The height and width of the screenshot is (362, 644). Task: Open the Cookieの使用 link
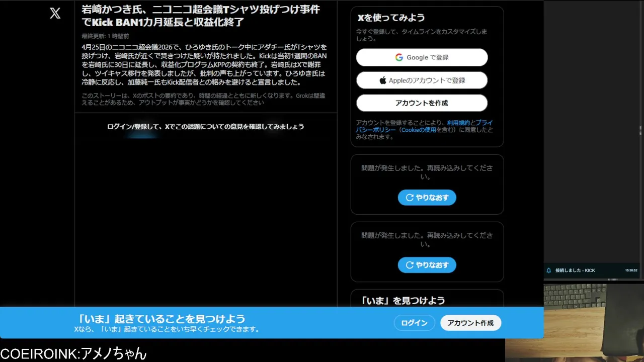[x=419, y=130]
